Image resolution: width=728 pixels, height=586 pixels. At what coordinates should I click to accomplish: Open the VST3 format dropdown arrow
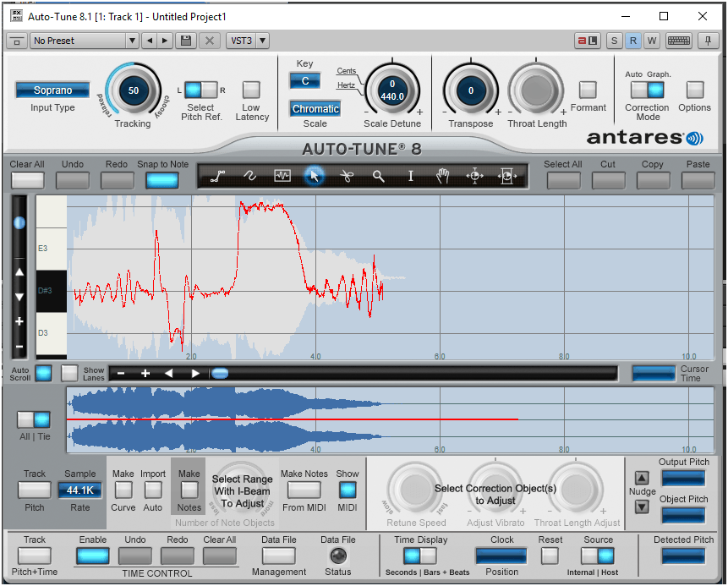[x=262, y=41]
